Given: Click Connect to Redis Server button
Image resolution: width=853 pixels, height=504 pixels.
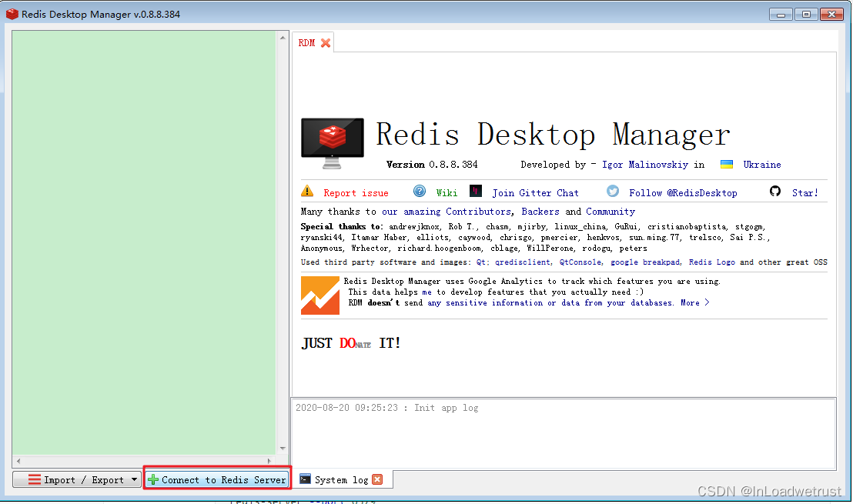Looking at the screenshot, I should pyautogui.click(x=217, y=479).
